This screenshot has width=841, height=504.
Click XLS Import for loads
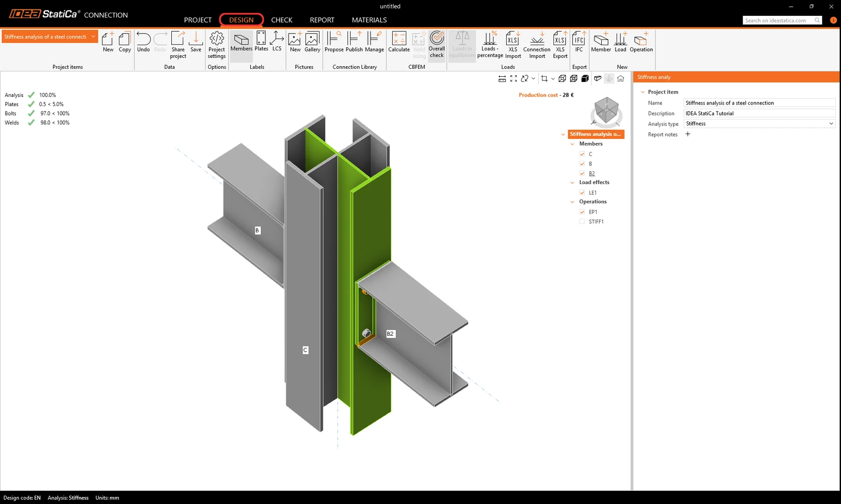click(x=513, y=45)
